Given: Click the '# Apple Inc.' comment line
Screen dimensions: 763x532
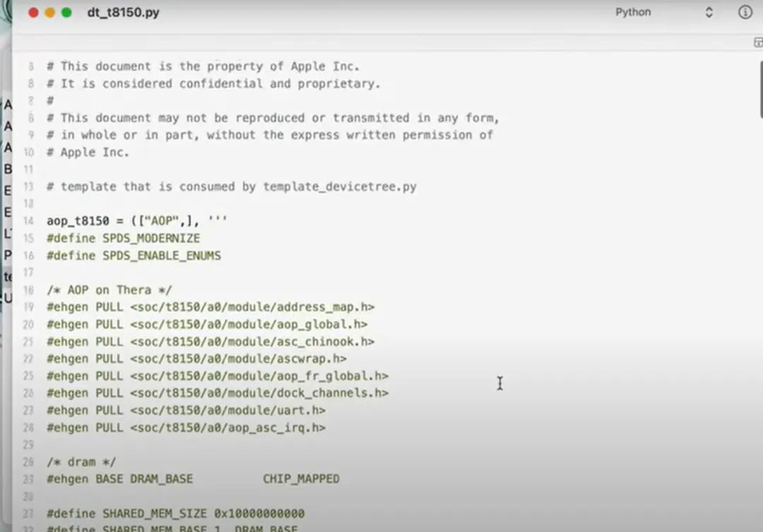Looking at the screenshot, I should [x=88, y=153].
